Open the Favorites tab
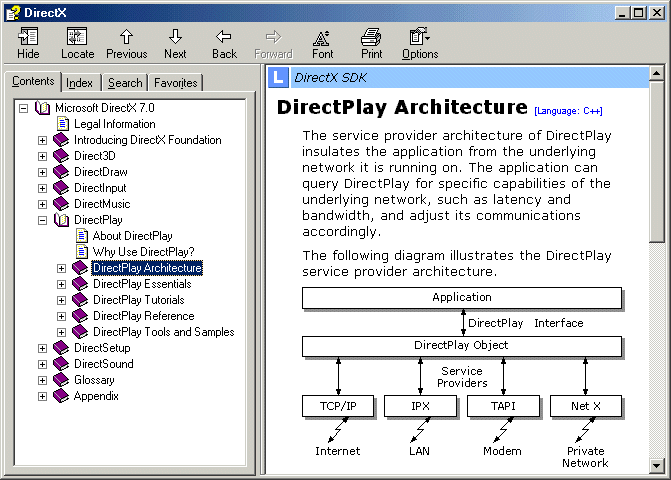 point(176,83)
